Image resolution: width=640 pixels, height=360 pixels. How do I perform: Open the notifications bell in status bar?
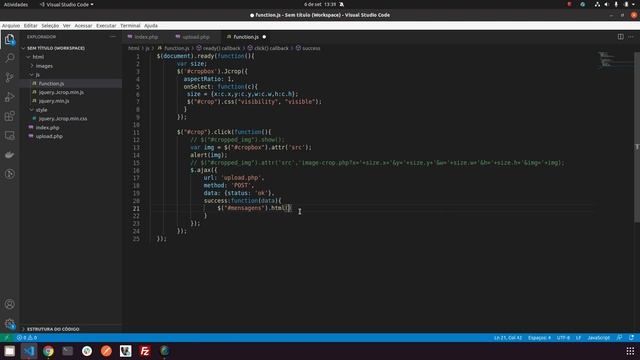point(631,338)
